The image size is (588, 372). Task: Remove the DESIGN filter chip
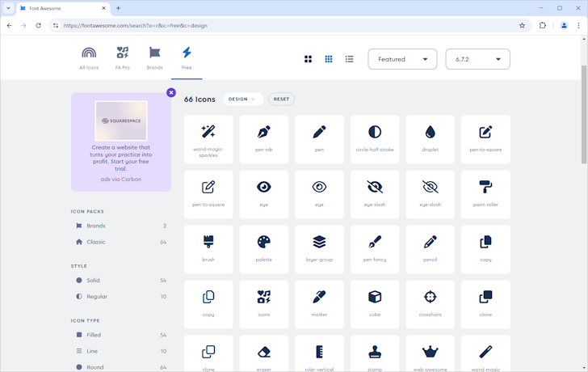point(253,99)
